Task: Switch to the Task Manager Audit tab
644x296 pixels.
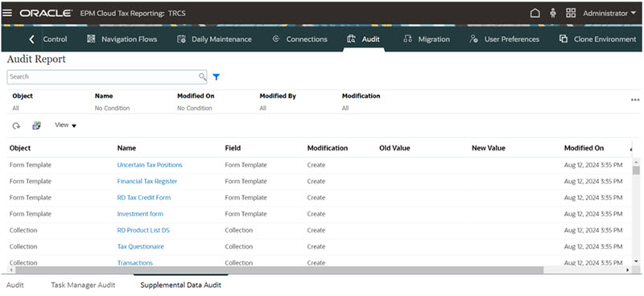Action: (83, 286)
